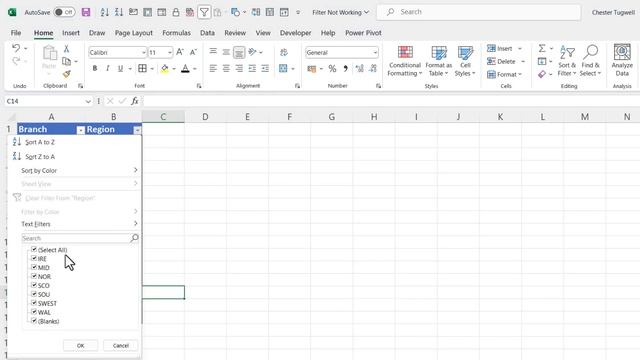Uncheck the WAL filter checkbox
640x360 pixels.
point(34,312)
